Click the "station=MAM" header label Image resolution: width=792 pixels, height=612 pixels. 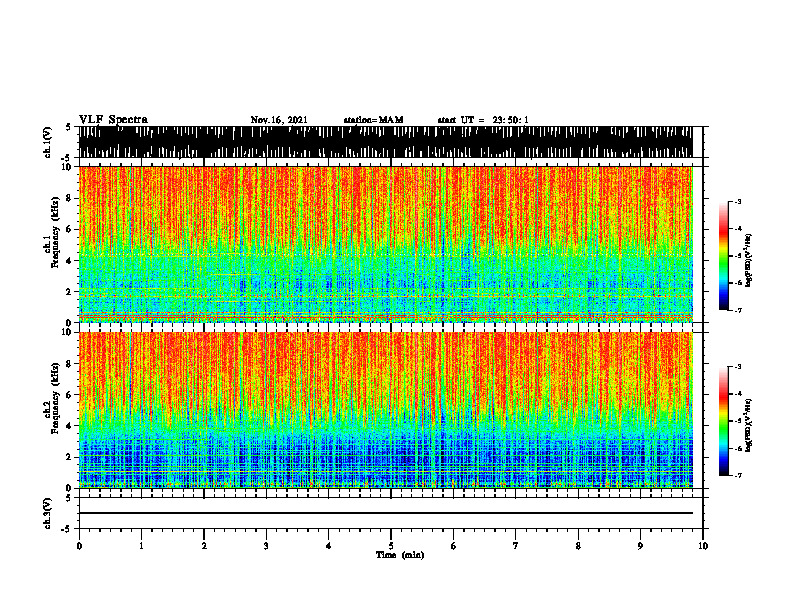[x=373, y=120]
